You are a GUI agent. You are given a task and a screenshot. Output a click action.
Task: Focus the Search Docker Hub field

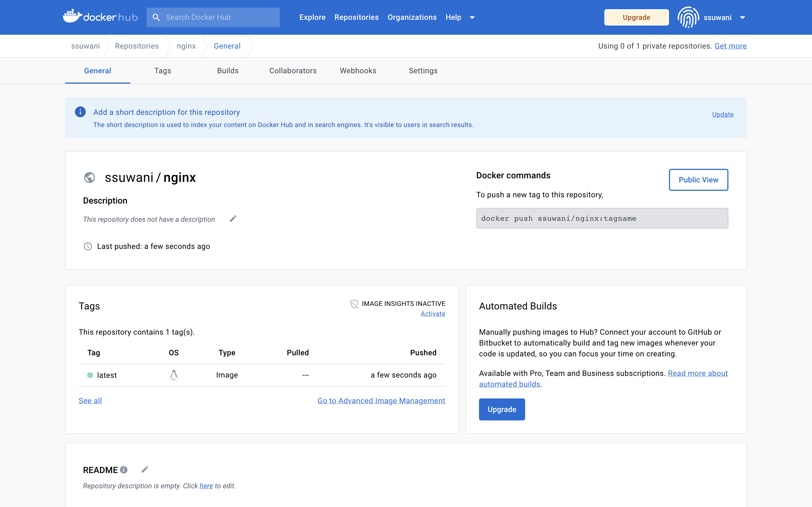[213, 17]
